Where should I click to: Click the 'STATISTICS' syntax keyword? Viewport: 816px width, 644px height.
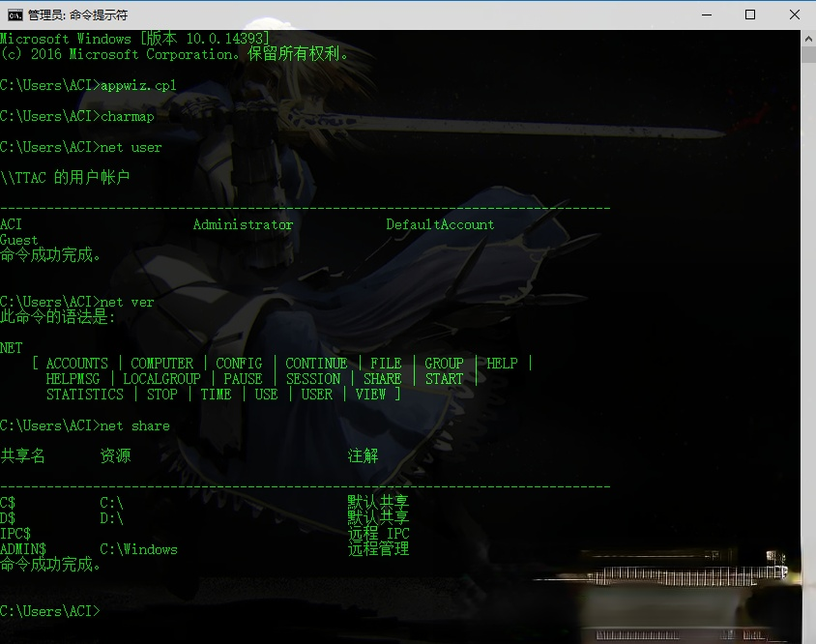click(85, 395)
